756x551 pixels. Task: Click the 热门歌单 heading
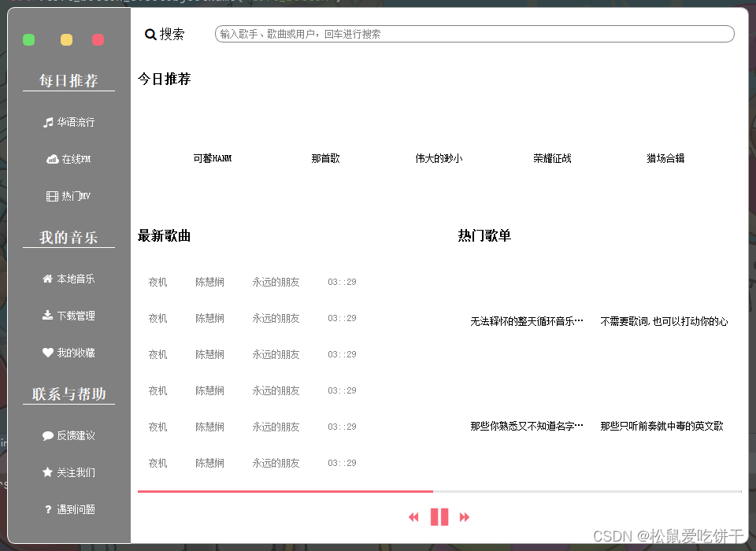(484, 235)
